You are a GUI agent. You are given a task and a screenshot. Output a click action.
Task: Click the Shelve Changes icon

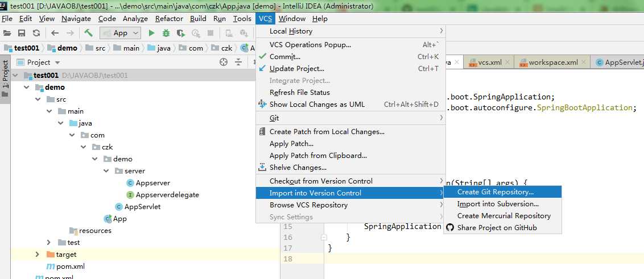point(262,168)
